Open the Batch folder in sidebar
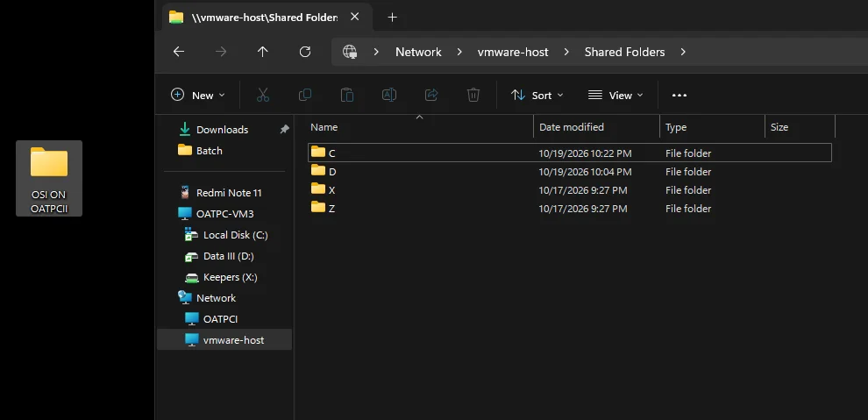The height and width of the screenshot is (420, 868). 209,151
